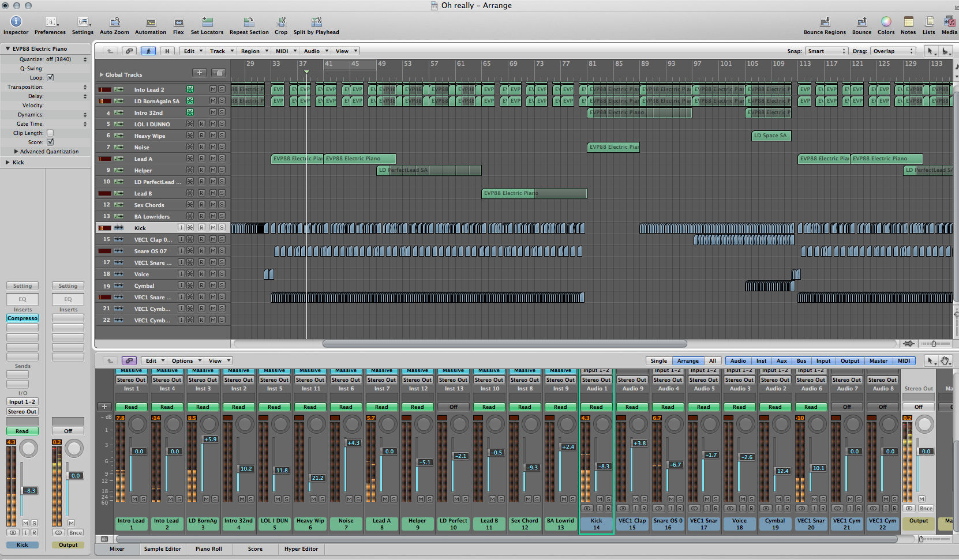Screen dimensions: 959x560
Task: Expand the Global Tracks disclosure triangle
Action: (102, 74)
